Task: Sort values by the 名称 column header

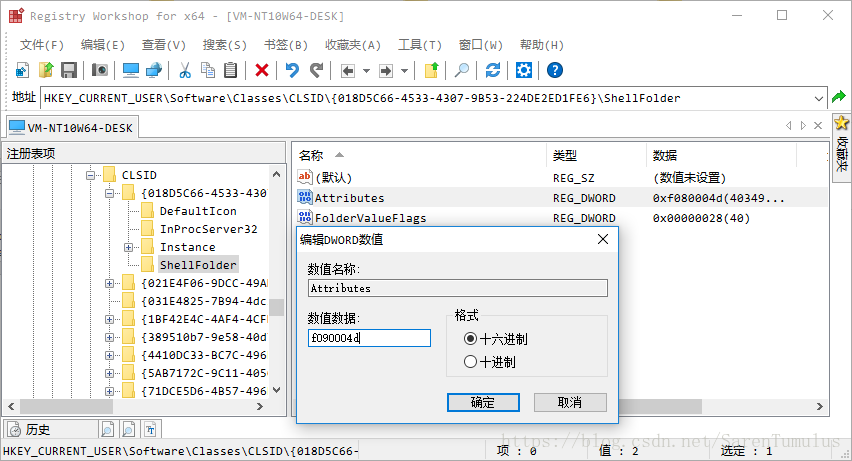Action: coord(418,155)
